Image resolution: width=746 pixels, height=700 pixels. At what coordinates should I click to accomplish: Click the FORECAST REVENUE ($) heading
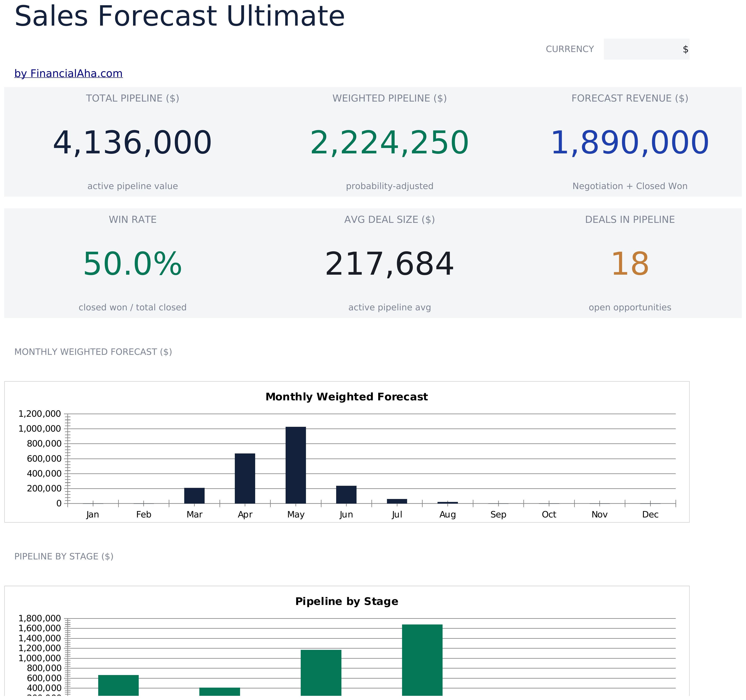point(630,98)
